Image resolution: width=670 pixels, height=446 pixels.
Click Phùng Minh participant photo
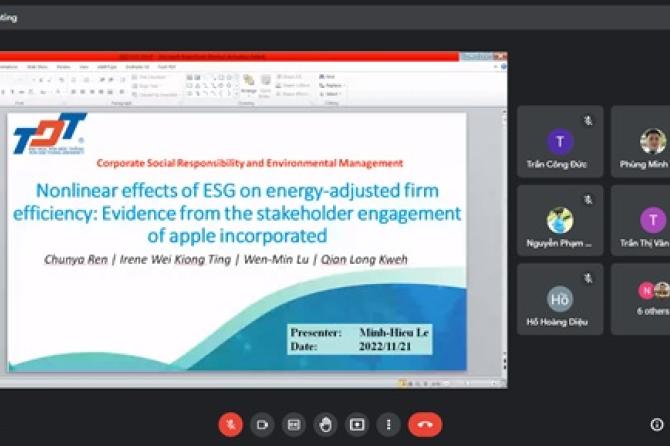[653, 141]
